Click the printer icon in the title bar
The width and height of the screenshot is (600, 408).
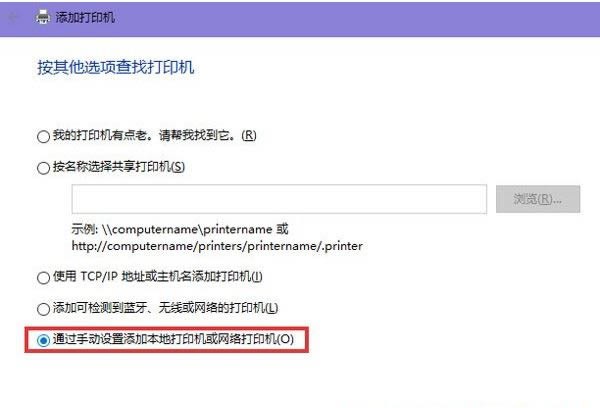click(x=42, y=17)
